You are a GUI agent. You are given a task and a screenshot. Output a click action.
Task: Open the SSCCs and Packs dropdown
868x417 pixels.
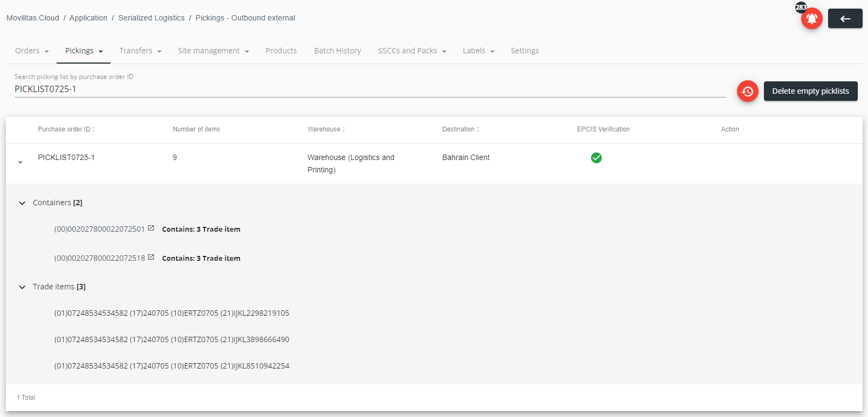pyautogui.click(x=412, y=51)
